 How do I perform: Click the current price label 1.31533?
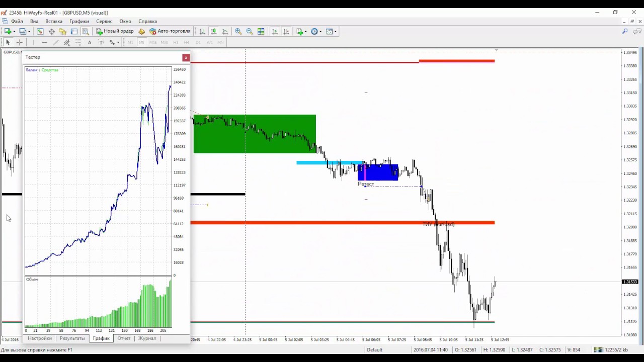click(630, 282)
